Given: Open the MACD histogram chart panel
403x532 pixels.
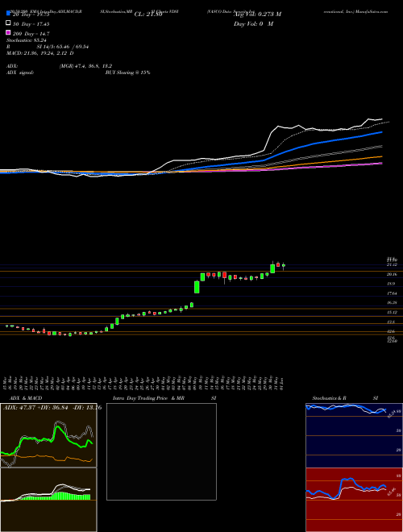Looking at the screenshot, I should click(48, 500).
